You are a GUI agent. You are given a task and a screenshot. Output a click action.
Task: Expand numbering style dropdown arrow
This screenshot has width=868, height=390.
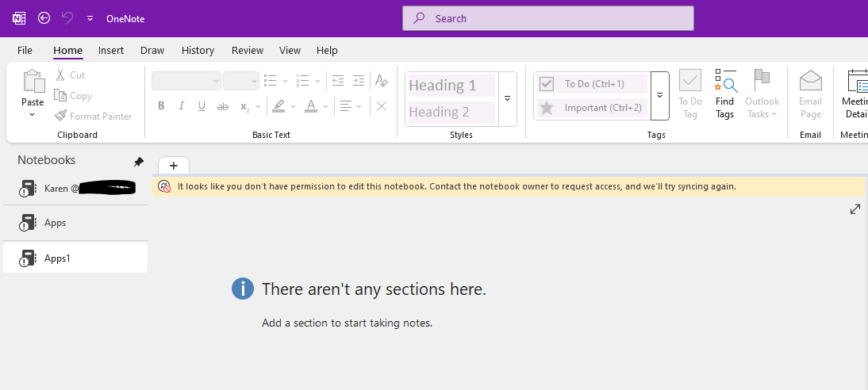pyautogui.click(x=317, y=81)
